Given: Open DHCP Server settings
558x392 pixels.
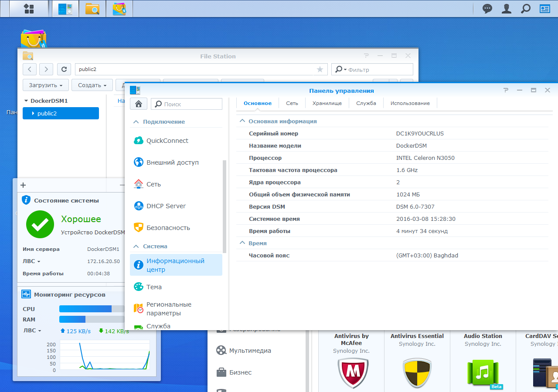Looking at the screenshot, I should pos(166,206).
